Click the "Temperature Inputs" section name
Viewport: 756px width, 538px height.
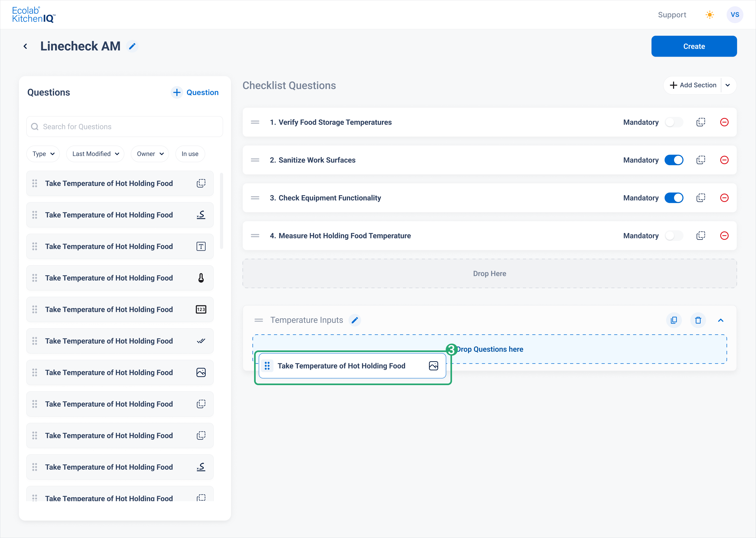click(x=307, y=320)
